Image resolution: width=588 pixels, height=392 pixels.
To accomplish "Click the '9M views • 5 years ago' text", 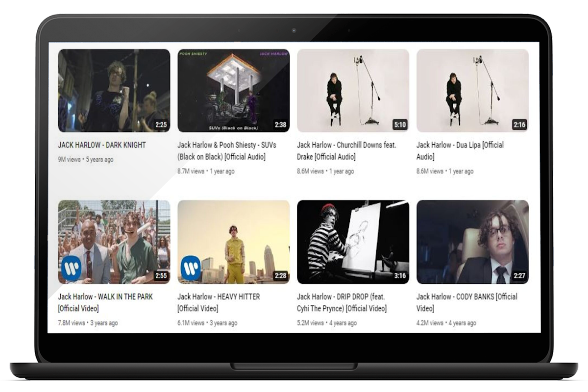I will pyautogui.click(x=86, y=160).
